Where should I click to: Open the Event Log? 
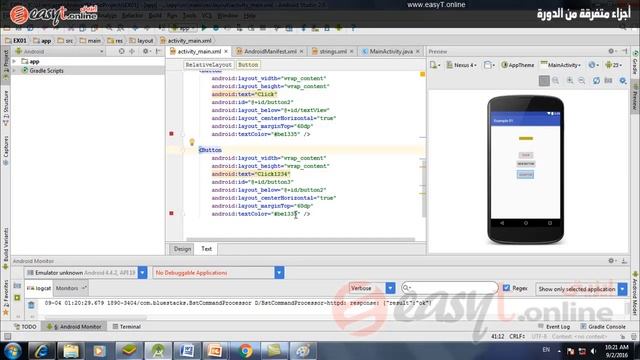coord(554,327)
